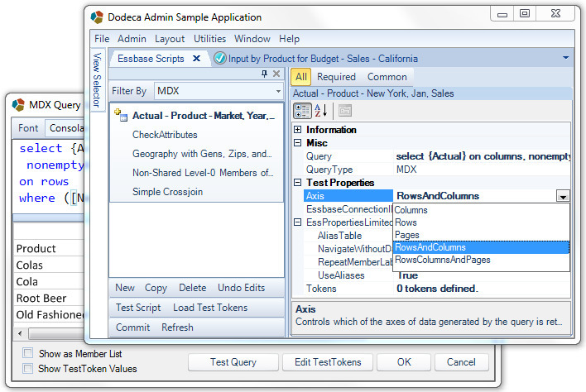Screen dimensions: 586x392
Task: Click the Commit button
Action: (x=132, y=327)
